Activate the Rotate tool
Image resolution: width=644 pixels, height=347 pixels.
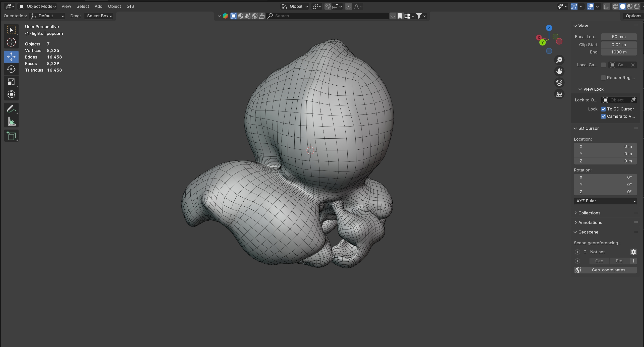(x=11, y=69)
